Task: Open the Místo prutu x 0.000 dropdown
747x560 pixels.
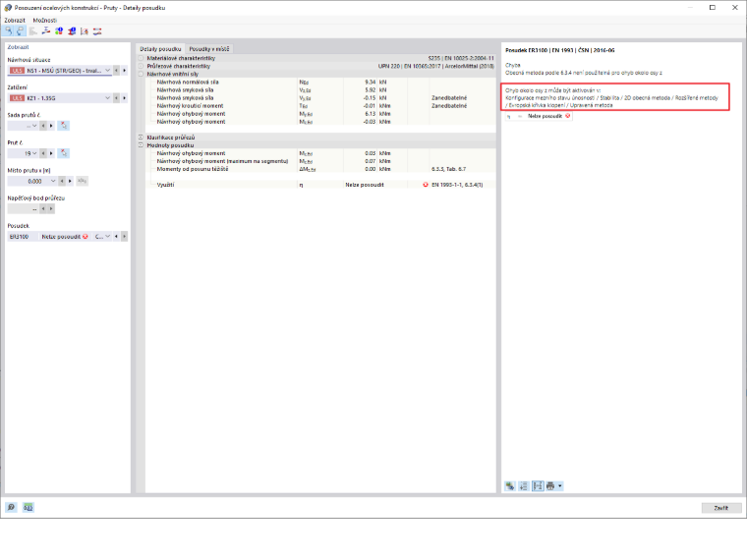Action: tap(53, 181)
